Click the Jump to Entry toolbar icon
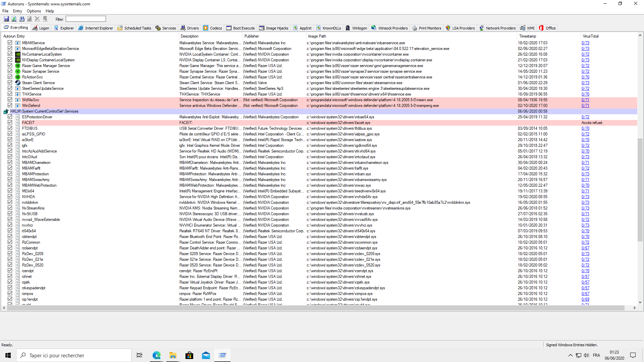This screenshot has width=644, height=362. pyautogui.click(x=45, y=19)
